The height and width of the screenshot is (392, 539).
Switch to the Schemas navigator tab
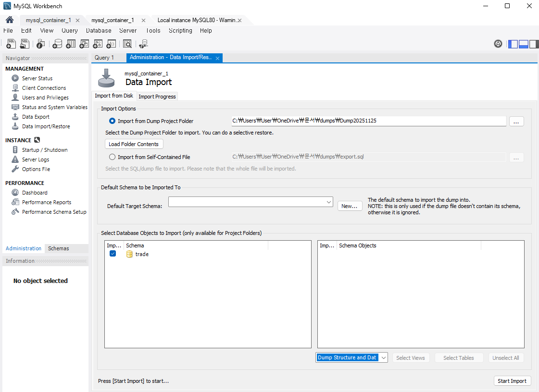(59, 248)
